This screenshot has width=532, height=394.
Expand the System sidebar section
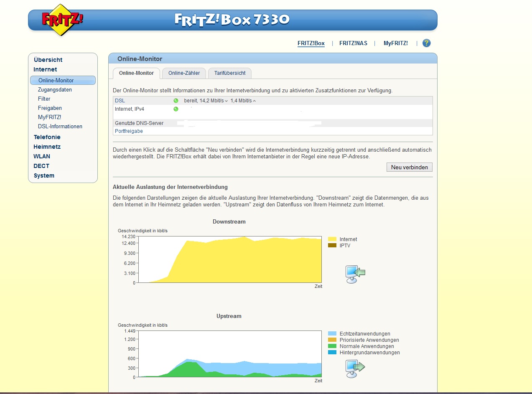44,175
